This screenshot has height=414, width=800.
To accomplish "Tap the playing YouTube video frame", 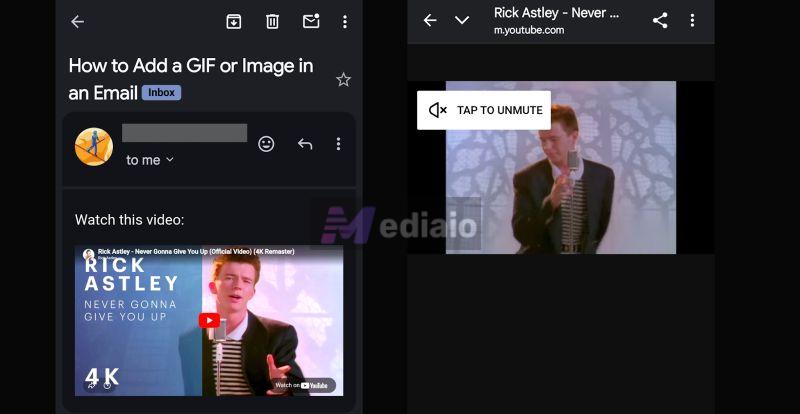I will click(561, 167).
